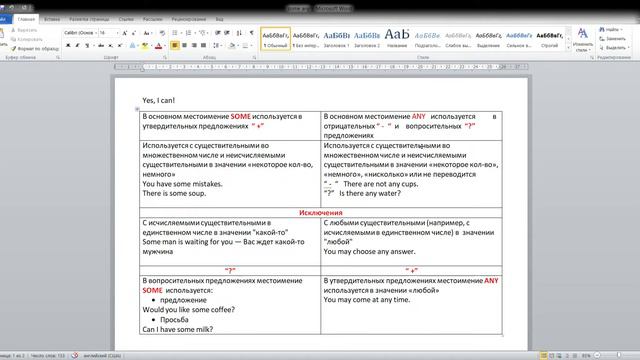Screen dimensions: 640x360
Task: Open the Change Case (Аа) dropdown
Action: [147, 33]
